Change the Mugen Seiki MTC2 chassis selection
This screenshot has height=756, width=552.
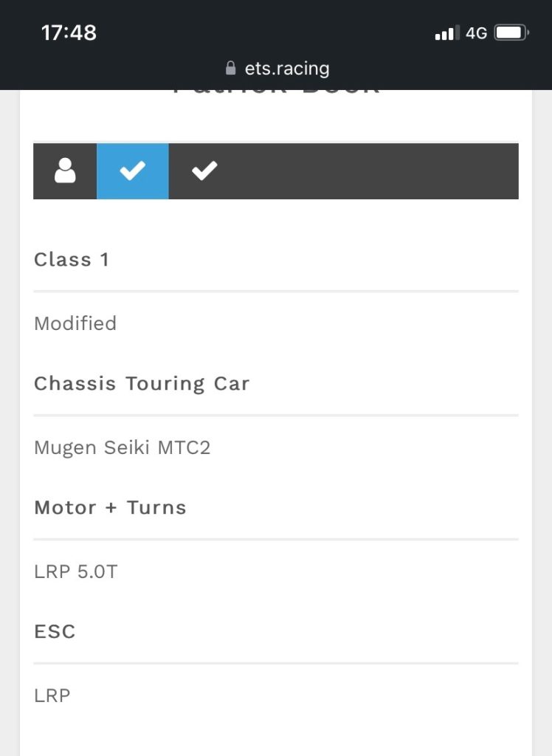(123, 447)
